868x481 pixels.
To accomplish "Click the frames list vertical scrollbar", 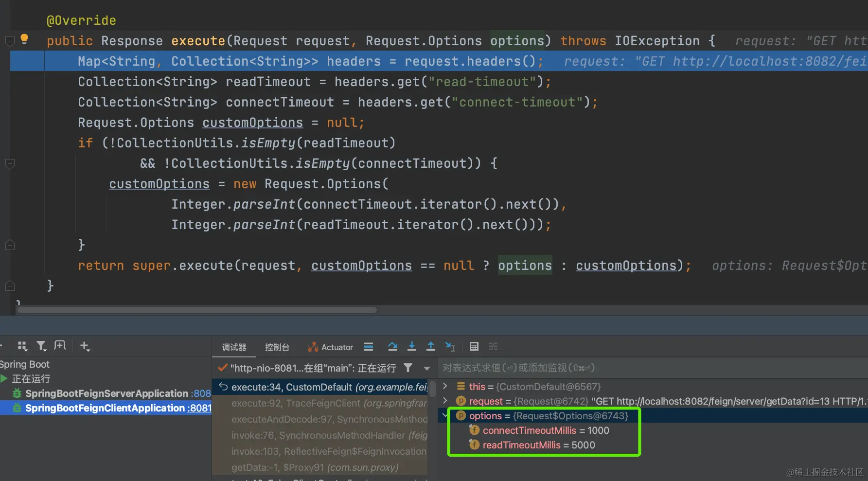I will coord(432,389).
